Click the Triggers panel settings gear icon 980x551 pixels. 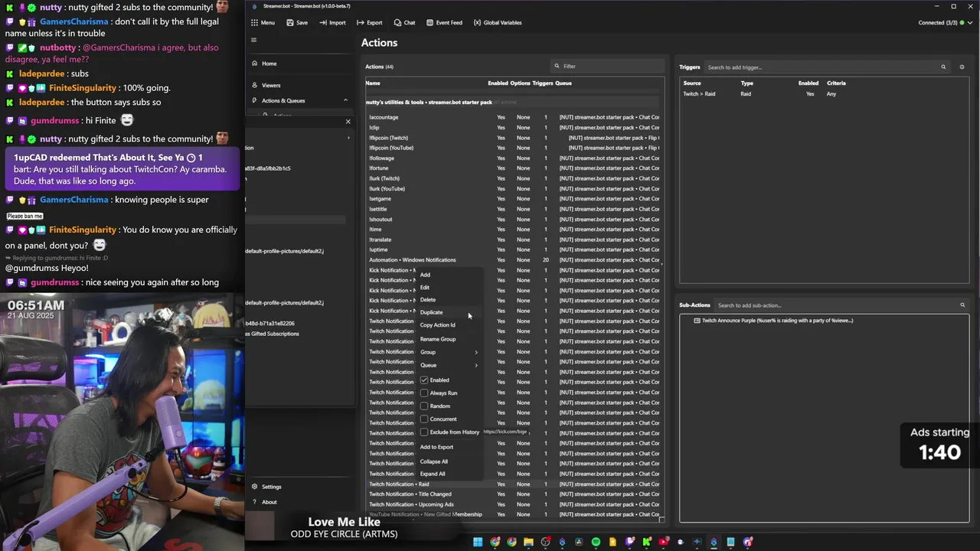click(962, 67)
